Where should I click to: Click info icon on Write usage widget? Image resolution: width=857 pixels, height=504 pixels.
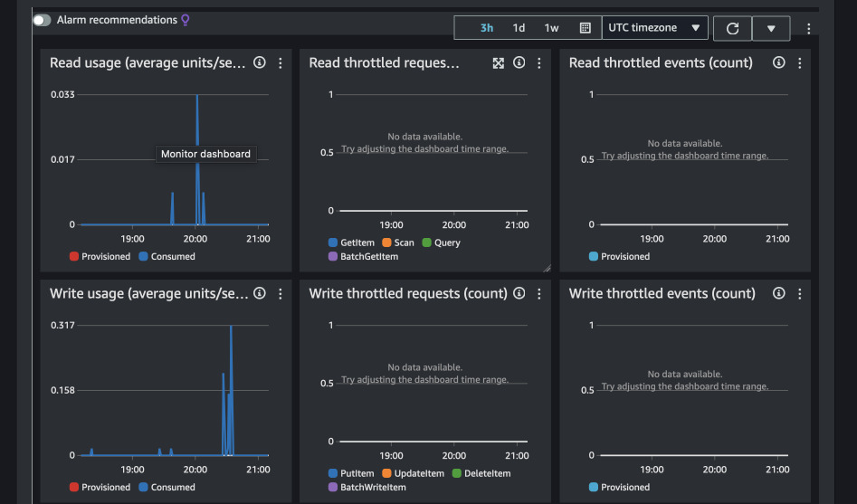[260, 294]
